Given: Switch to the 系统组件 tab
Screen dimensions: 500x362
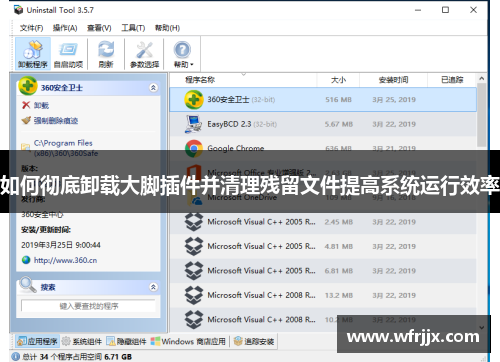Looking at the screenshot, I should pyautogui.click(x=82, y=341).
